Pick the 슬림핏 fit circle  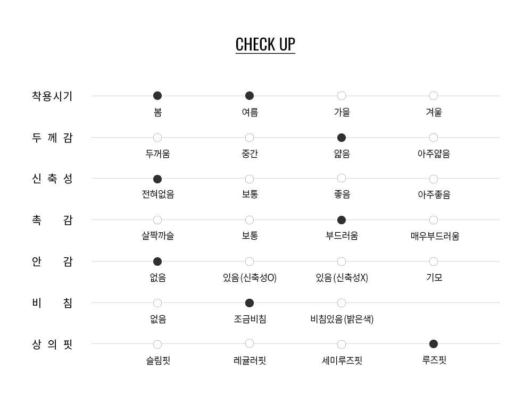[x=157, y=344]
